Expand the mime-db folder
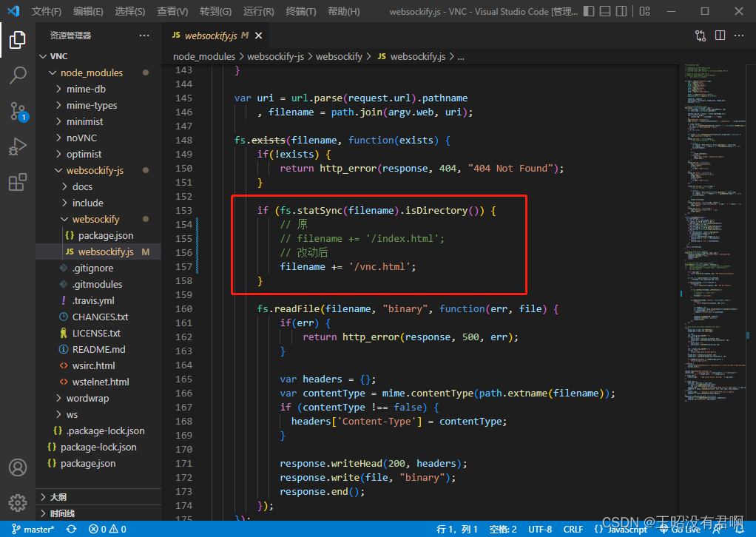 pyautogui.click(x=98, y=89)
